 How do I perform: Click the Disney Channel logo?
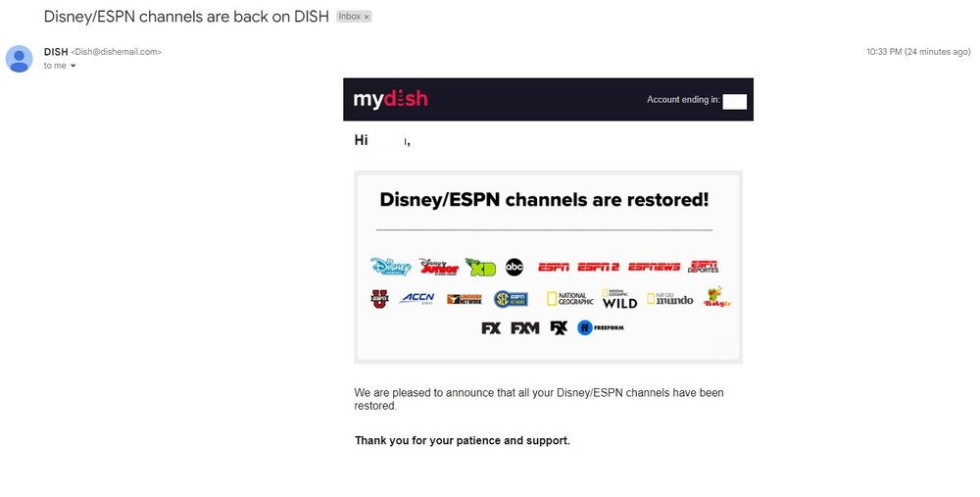[391, 267]
